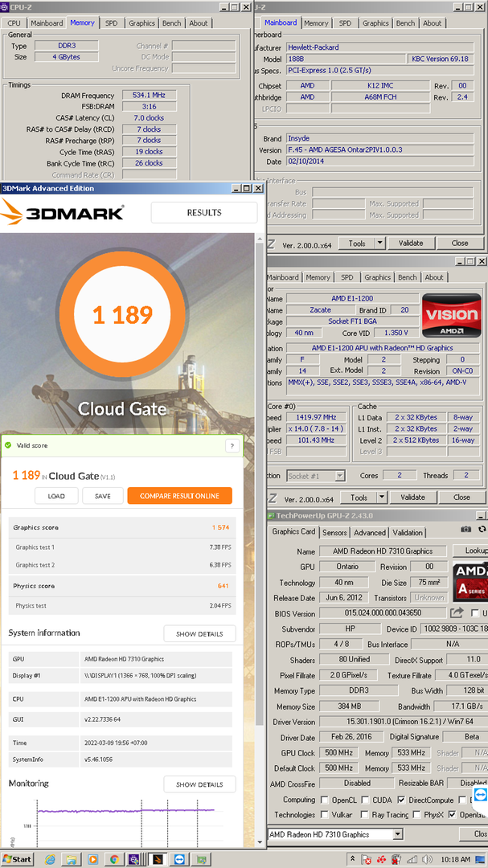The height and width of the screenshot is (868, 488).
Task: Take a GPU-Z screenshot with the camera icon
Action: 465,530
